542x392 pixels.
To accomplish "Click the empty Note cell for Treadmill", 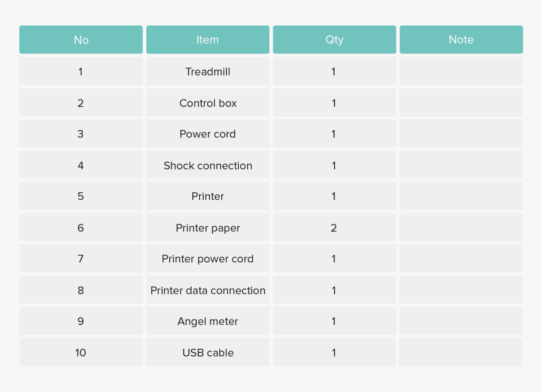I will tap(461, 71).
